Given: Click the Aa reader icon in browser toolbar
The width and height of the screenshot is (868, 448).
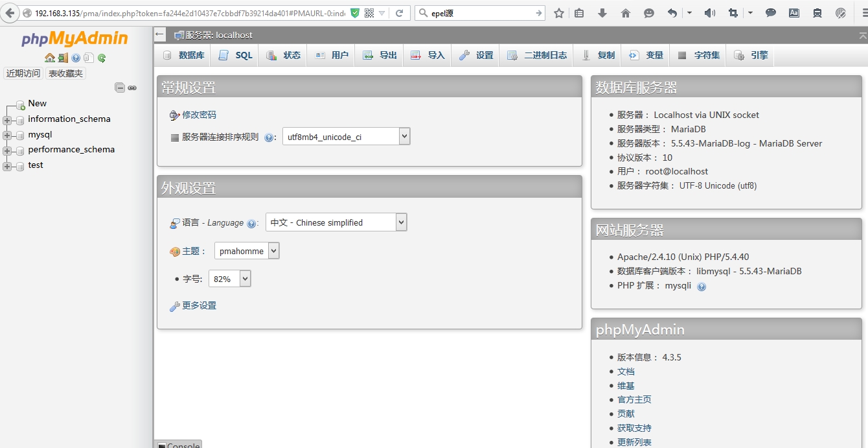Looking at the screenshot, I should pos(794,13).
